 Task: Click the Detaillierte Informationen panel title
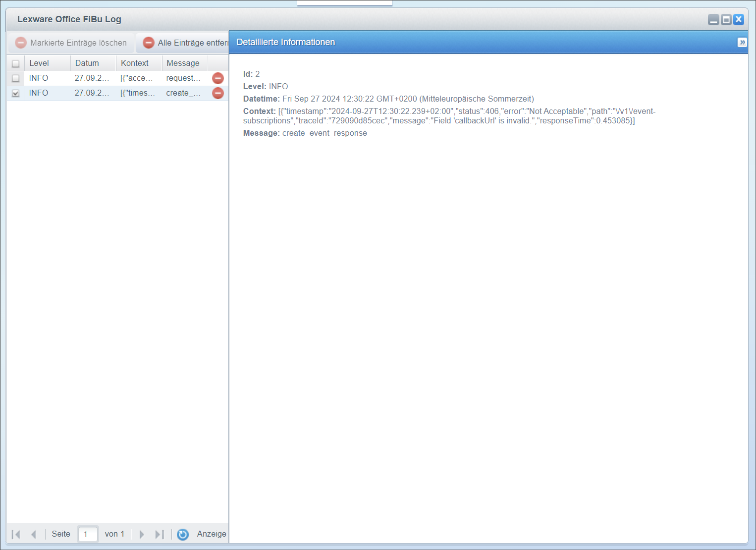[x=286, y=43]
